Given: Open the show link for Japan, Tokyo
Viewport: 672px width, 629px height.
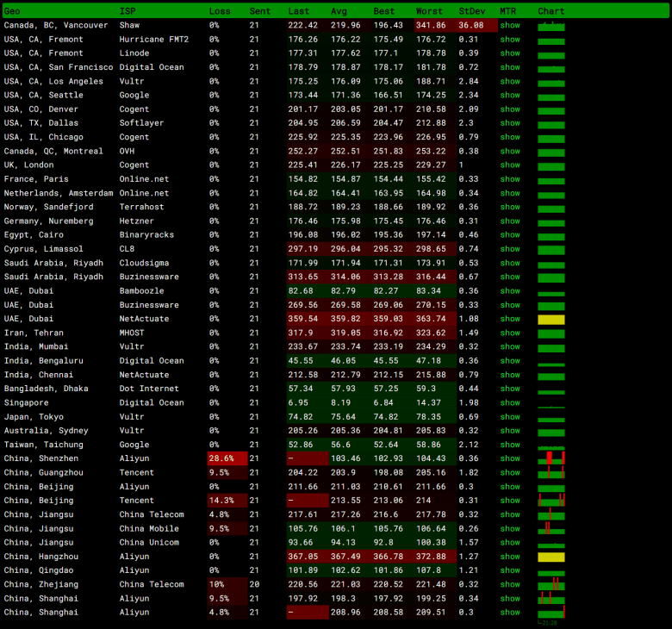Looking at the screenshot, I should (510, 417).
